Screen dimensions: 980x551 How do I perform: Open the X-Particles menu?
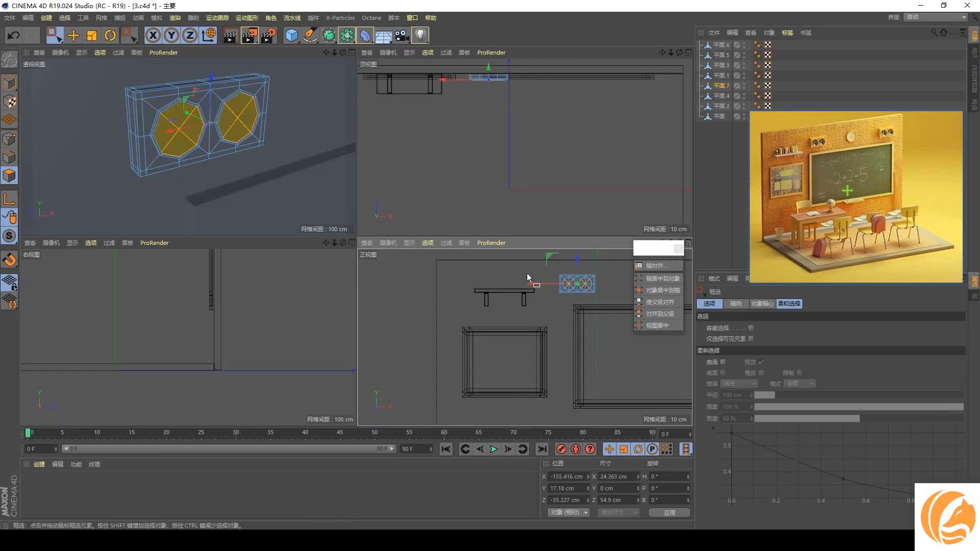(340, 18)
